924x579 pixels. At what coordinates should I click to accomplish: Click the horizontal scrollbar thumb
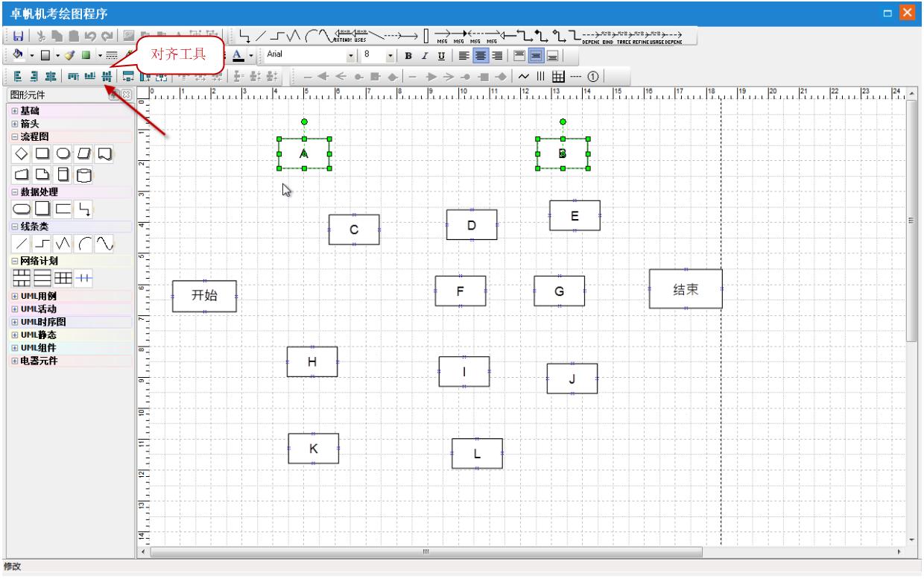click(x=426, y=552)
